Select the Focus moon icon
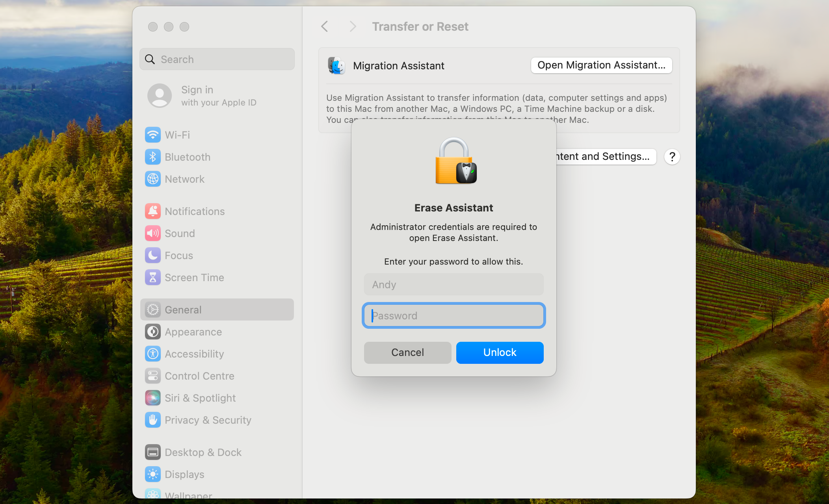This screenshot has width=829, height=504. [x=152, y=256]
